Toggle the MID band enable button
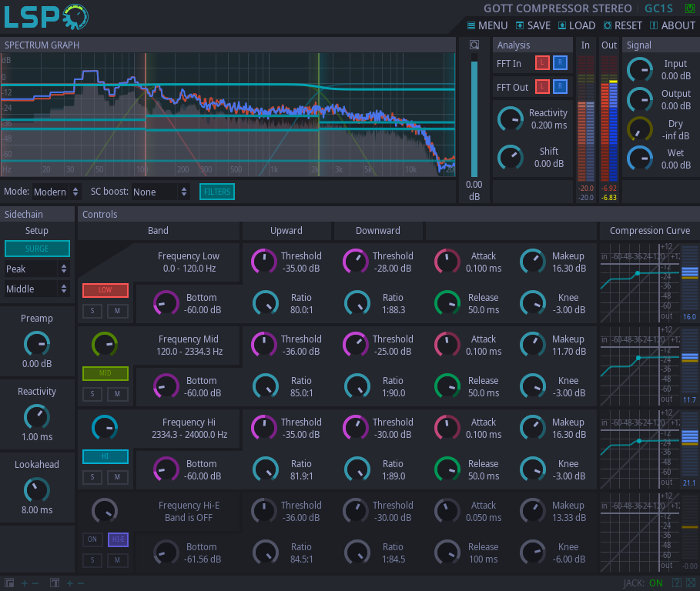Image resolution: width=700 pixels, height=591 pixels. tap(106, 373)
